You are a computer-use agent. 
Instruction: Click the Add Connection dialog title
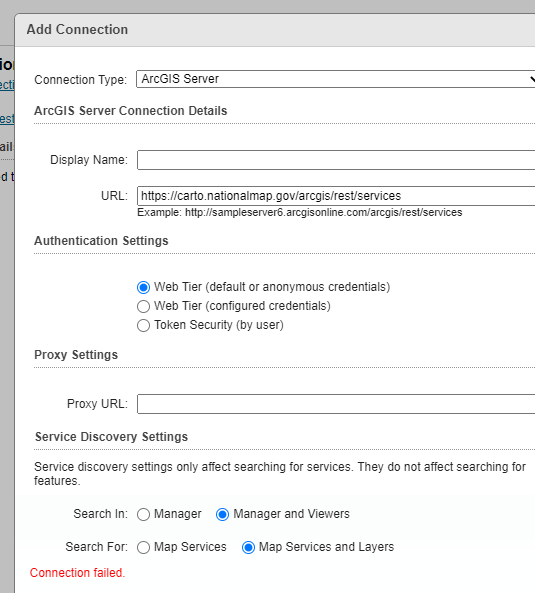tap(77, 29)
